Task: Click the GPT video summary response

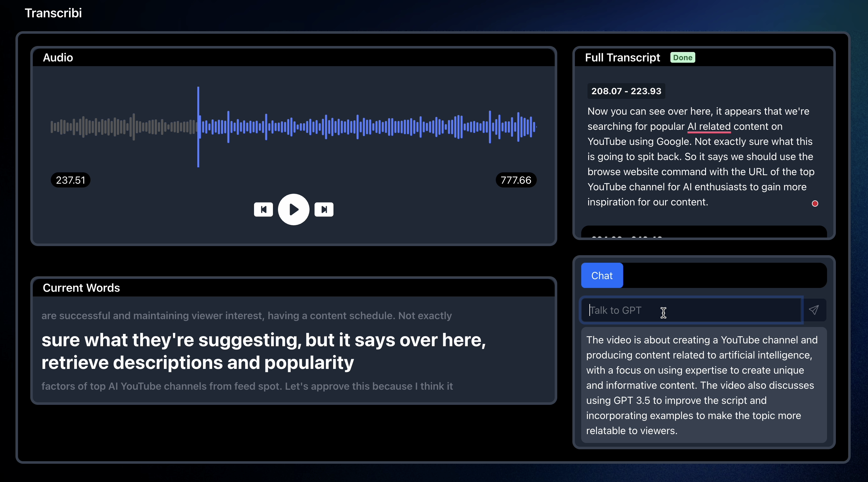Action: (x=703, y=385)
